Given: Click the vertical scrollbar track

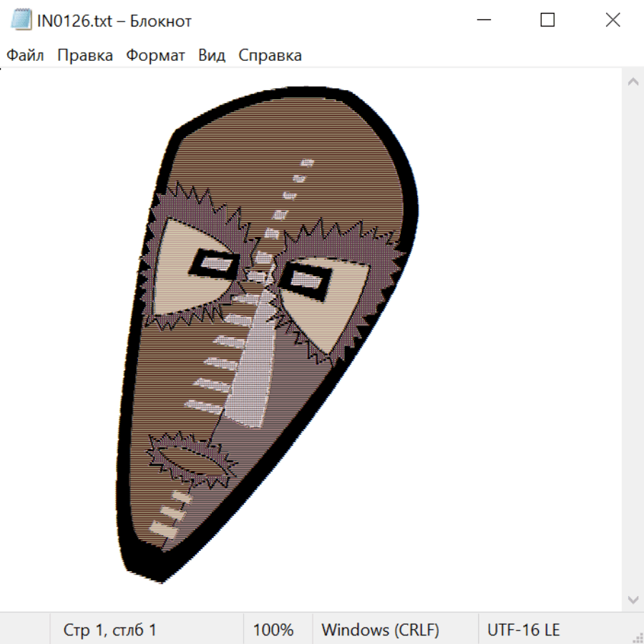Looking at the screenshot, I should point(633,336).
